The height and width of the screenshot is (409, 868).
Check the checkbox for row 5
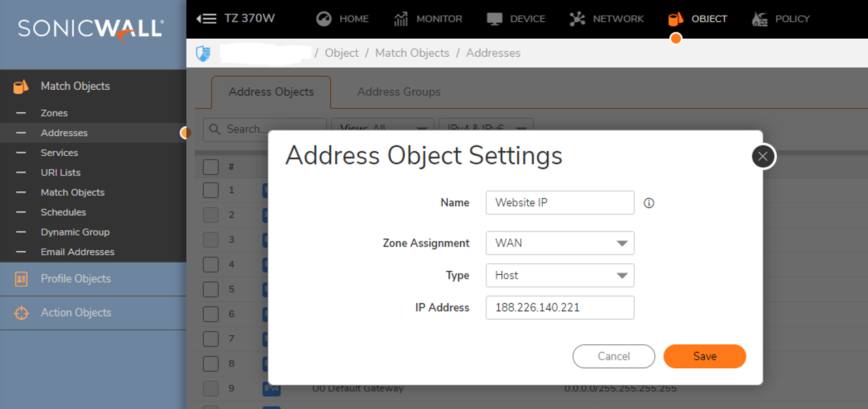(x=211, y=289)
